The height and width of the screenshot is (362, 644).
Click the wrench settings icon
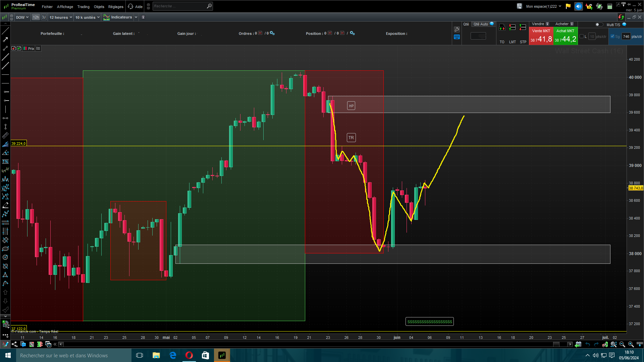point(457,29)
